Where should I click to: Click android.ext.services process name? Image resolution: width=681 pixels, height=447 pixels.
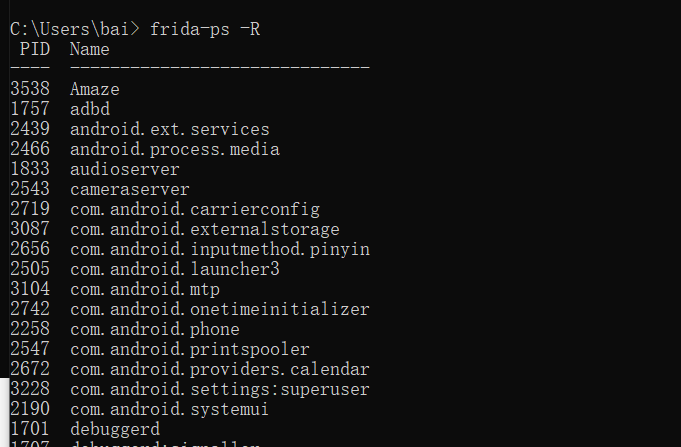tap(169, 129)
